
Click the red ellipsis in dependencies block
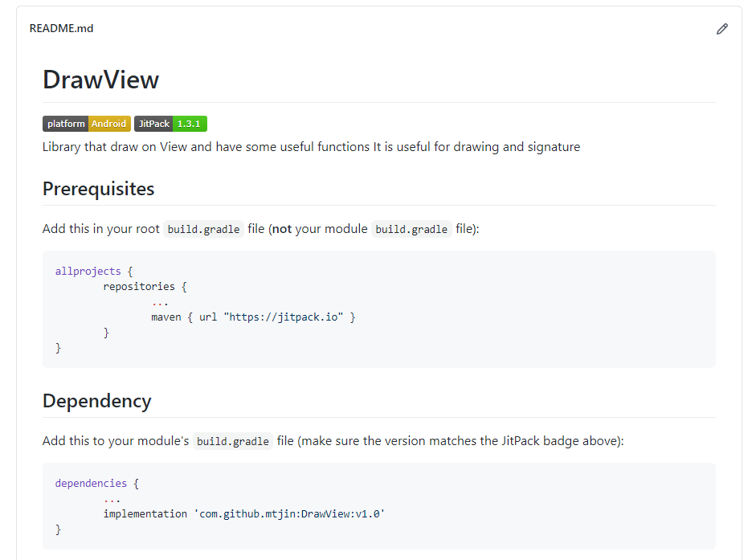[x=112, y=500]
